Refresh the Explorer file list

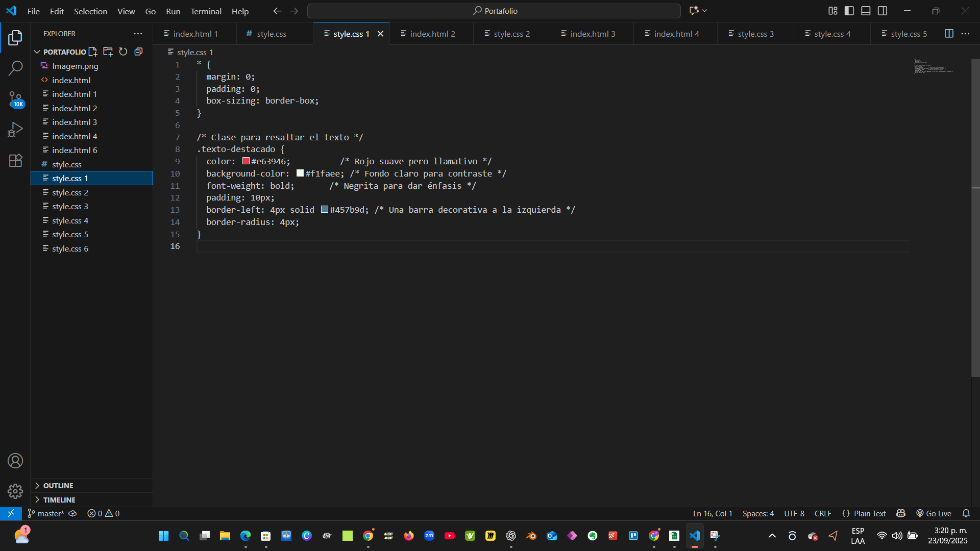coord(123,52)
